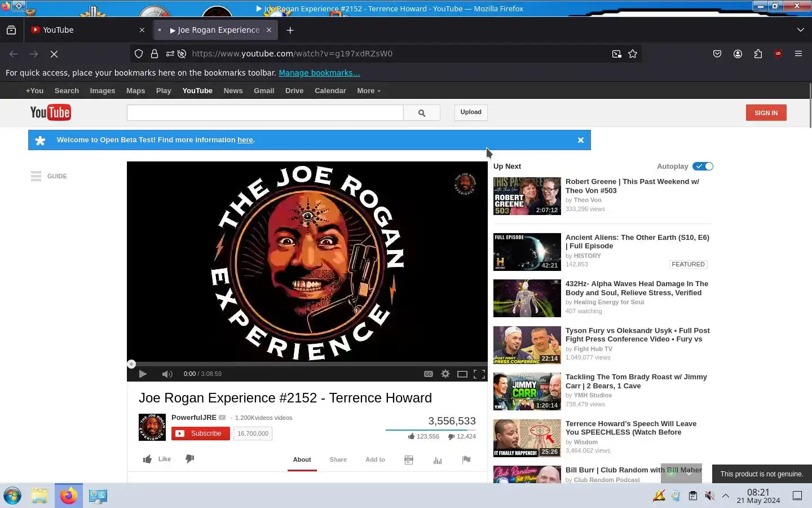Stop page loading in Firefox
Viewport: 812px width, 508px height.
[x=54, y=54]
